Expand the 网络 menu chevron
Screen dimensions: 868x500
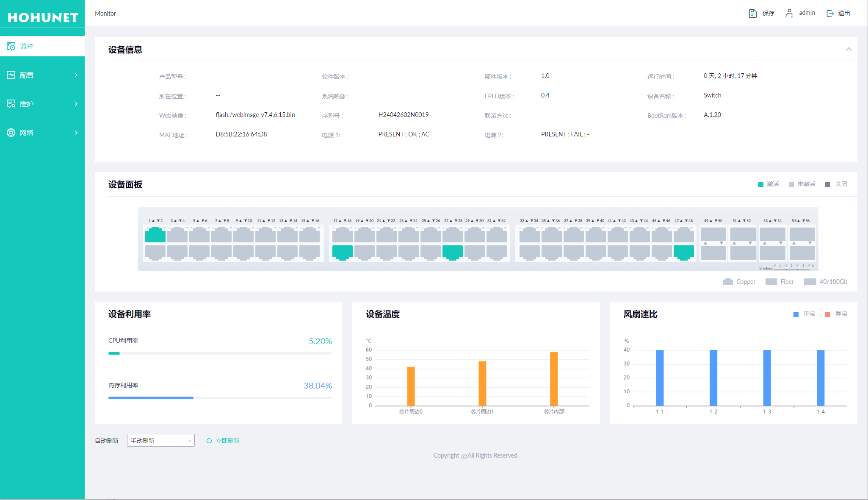coord(76,133)
